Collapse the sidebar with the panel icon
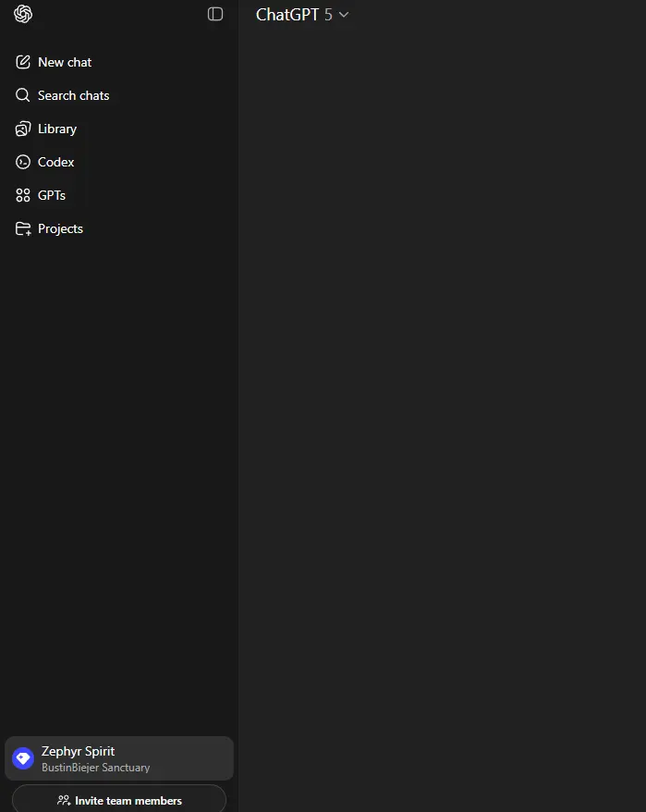The width and height of the screenshot is (646, 812). click(x=215, y=14)
